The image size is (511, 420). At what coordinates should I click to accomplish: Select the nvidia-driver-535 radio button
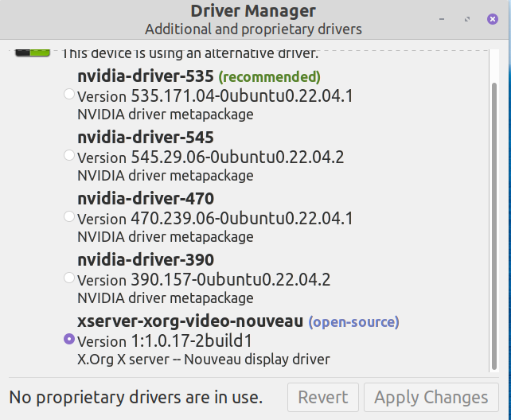click(x=69, y=95)
